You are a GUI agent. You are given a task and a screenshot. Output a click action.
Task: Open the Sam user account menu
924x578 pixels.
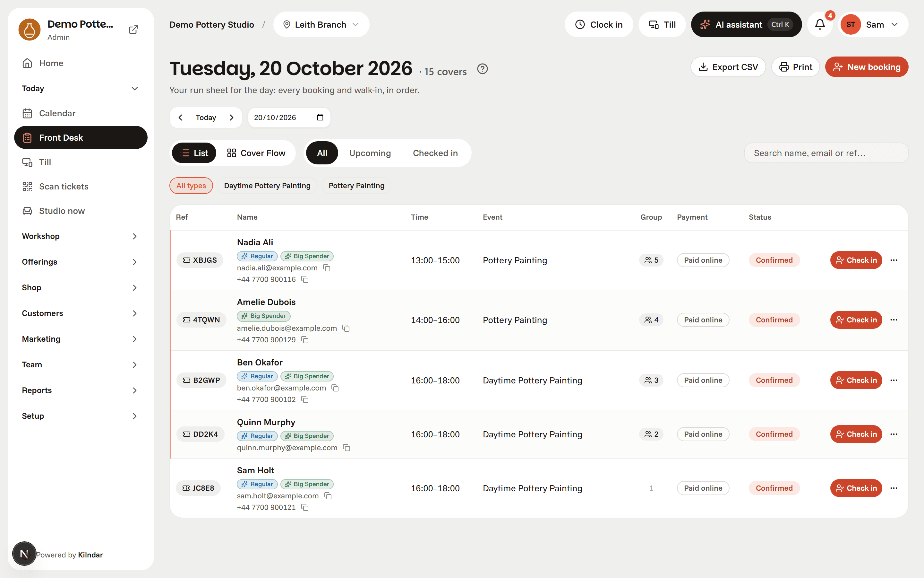click(873, 24)
